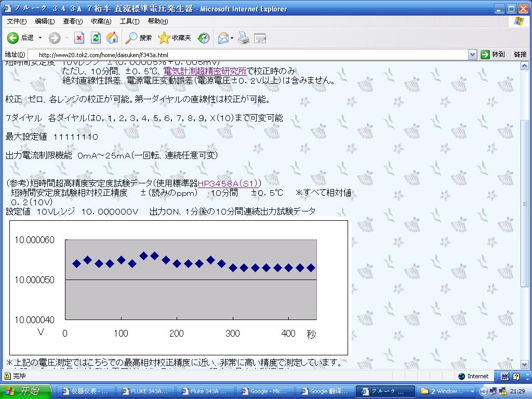Click the stability data chart image
The height and width of the screenshot is (399, 532).
click(x=179, y=288)
